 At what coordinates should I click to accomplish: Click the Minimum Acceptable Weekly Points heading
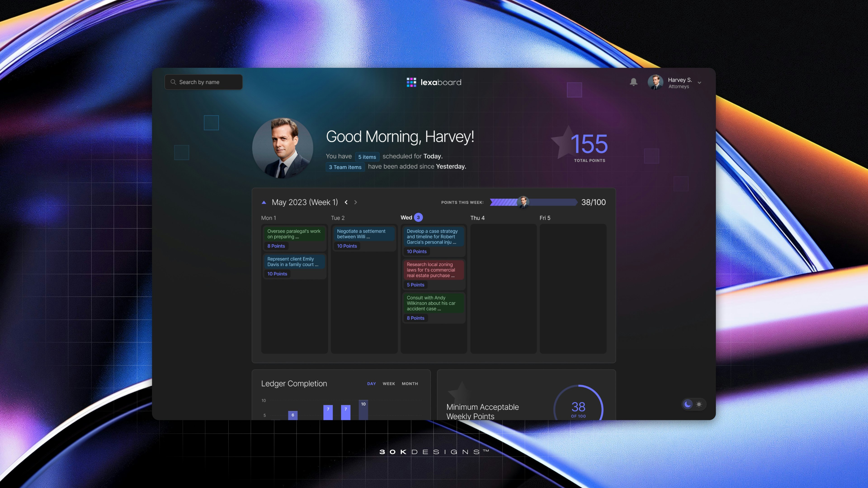(x=483, y=412)
